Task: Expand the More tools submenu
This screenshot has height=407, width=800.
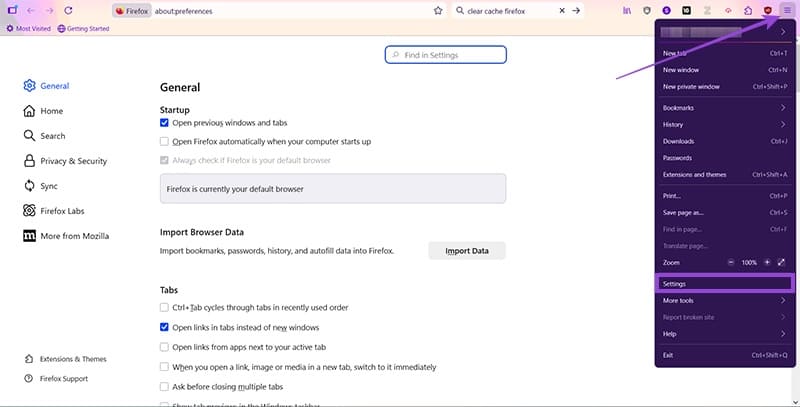Action: 720,300
